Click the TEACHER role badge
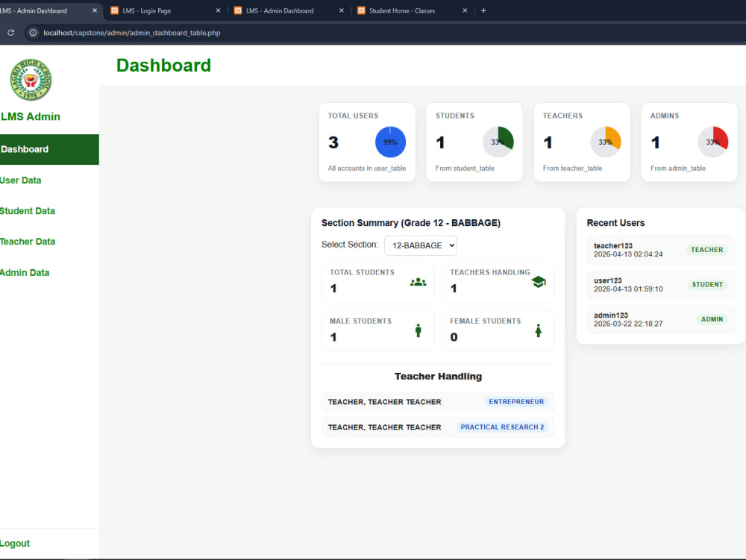Screen dimensions: 746x560 [706, 250]
